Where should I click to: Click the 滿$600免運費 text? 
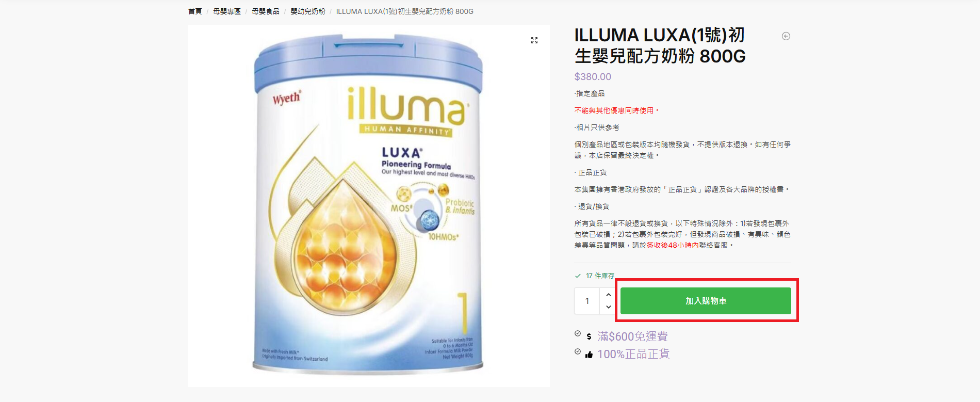point(632,336)
